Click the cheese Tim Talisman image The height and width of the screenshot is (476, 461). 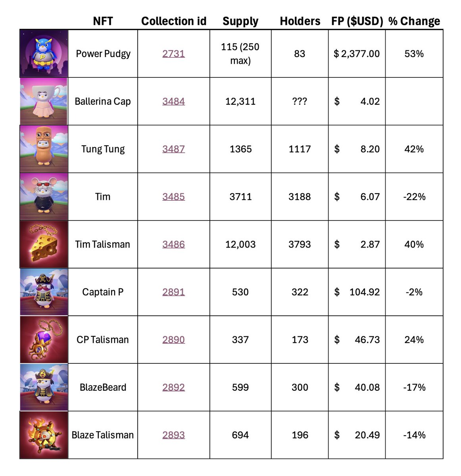44,244
